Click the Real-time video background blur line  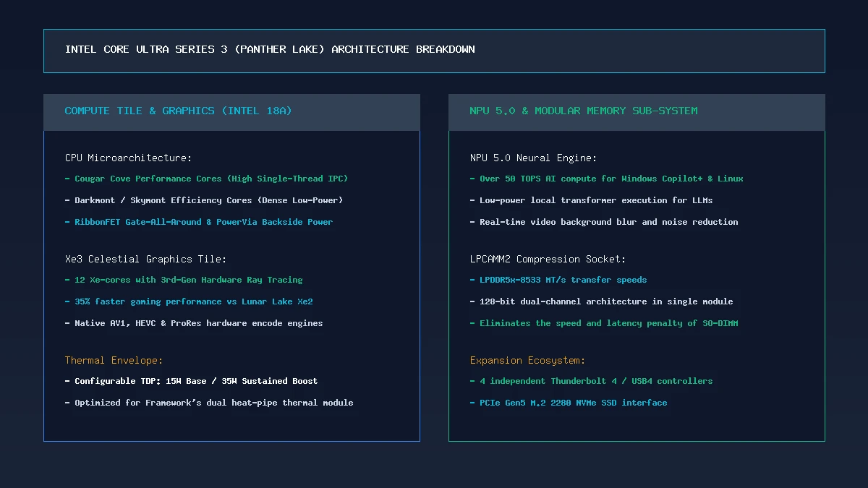[x=604, y=222]
